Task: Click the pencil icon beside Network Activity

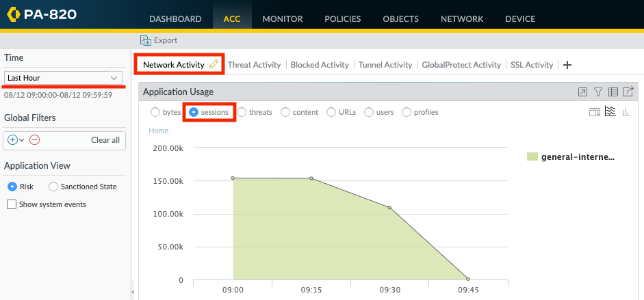Action: [x=214, y=64]
